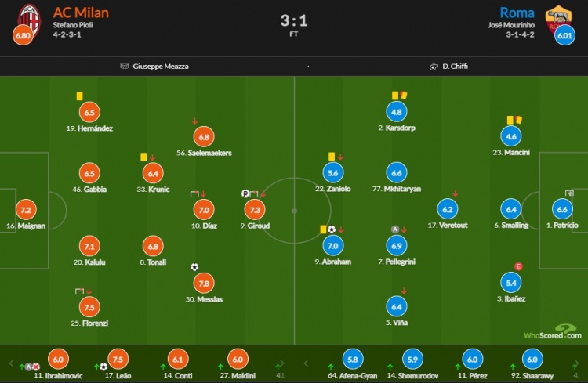Image resolution: width=588 pixels, height=383 pixels.
Task: Click the penalty P icon above Giroud
Action: click(x=245, y=193)
